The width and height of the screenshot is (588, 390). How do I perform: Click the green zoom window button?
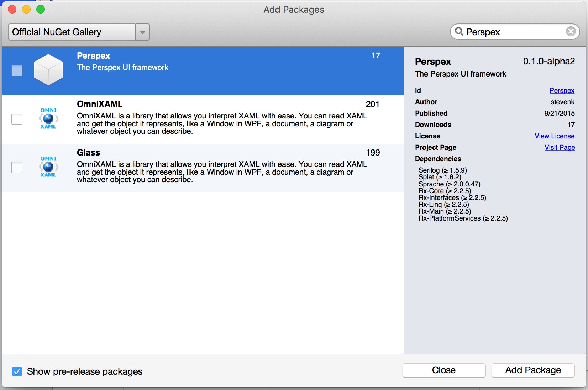(x=41, y=9)
